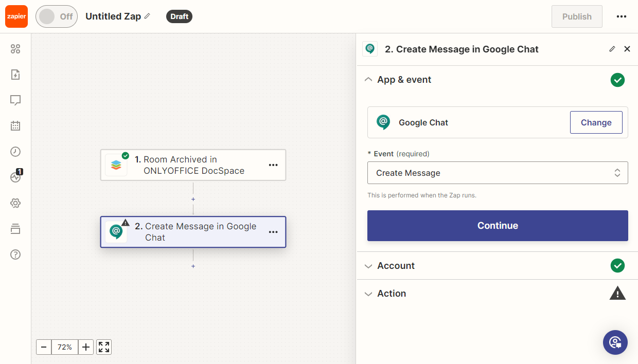Open the Room Archived step options menu
This screenshot has width=638, height=364.
pos(273,165)
